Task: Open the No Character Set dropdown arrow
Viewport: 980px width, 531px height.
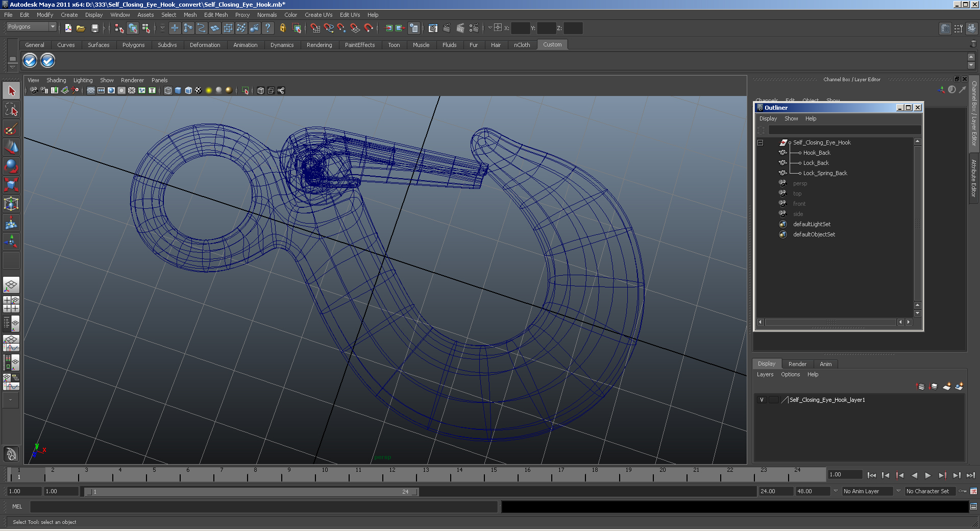Action: (898, 491)
